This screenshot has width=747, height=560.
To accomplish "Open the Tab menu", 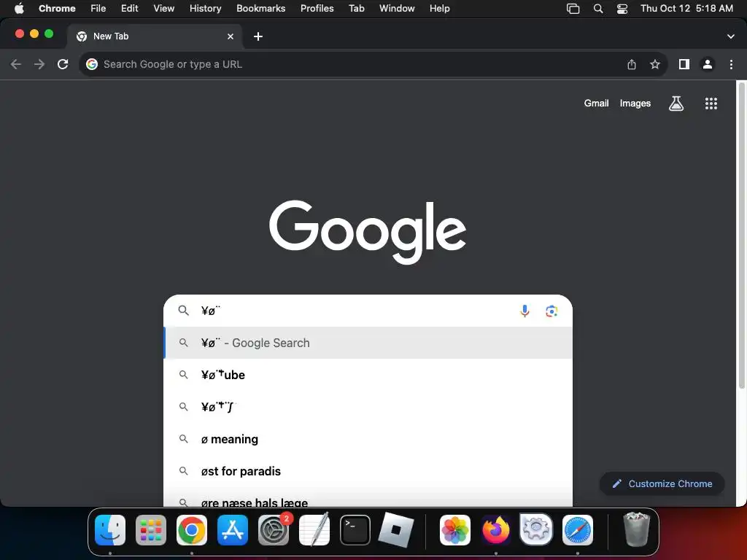I will pyautogui.click(x=356, y=8).
